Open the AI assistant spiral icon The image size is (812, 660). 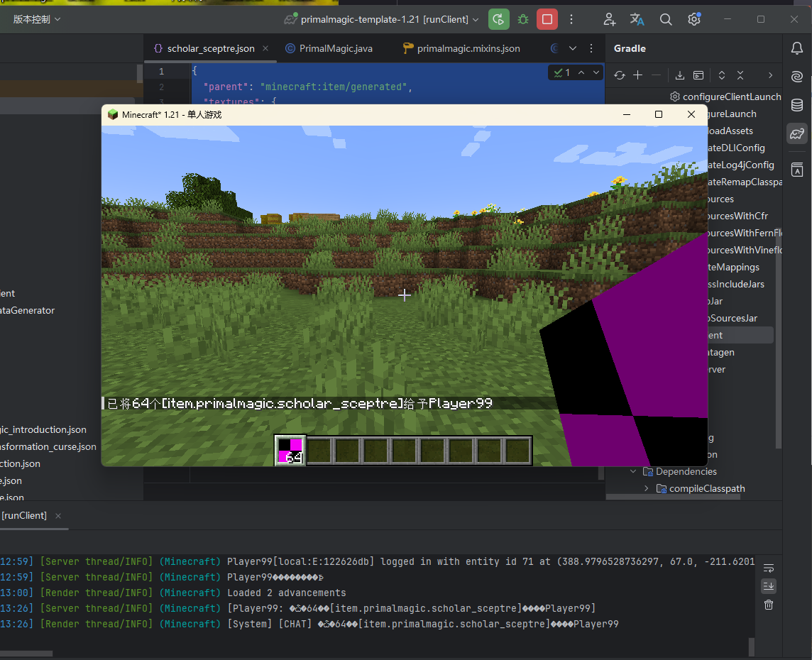click(797, 77)
